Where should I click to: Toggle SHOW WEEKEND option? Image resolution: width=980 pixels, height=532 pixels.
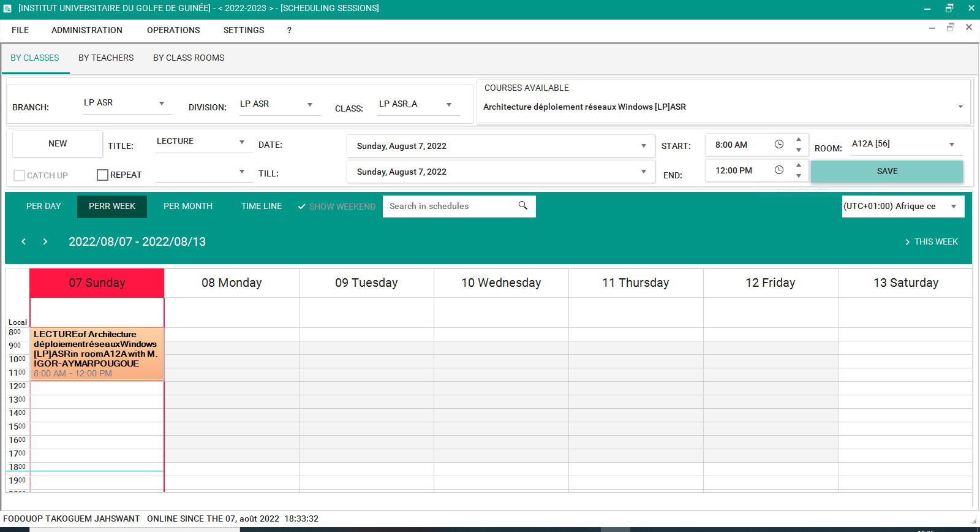click(x=336, y=207)
